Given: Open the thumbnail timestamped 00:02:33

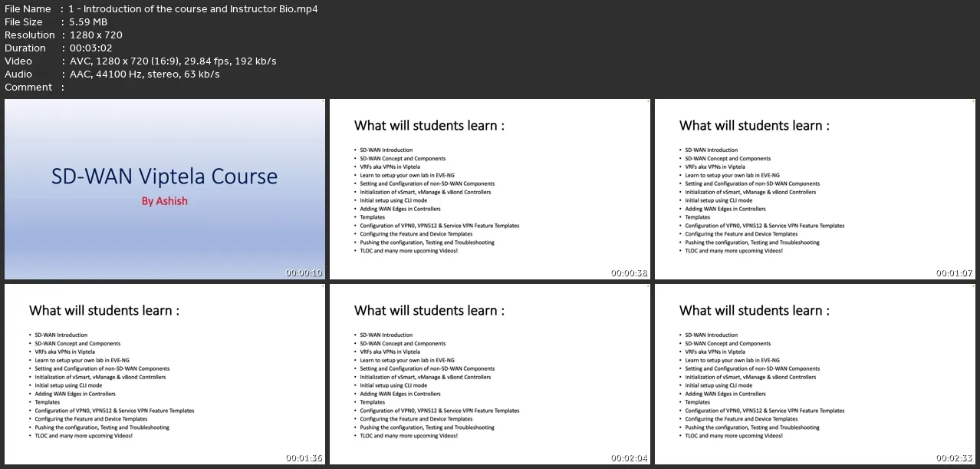Looking at the screenshot, I should pos(814,374).
